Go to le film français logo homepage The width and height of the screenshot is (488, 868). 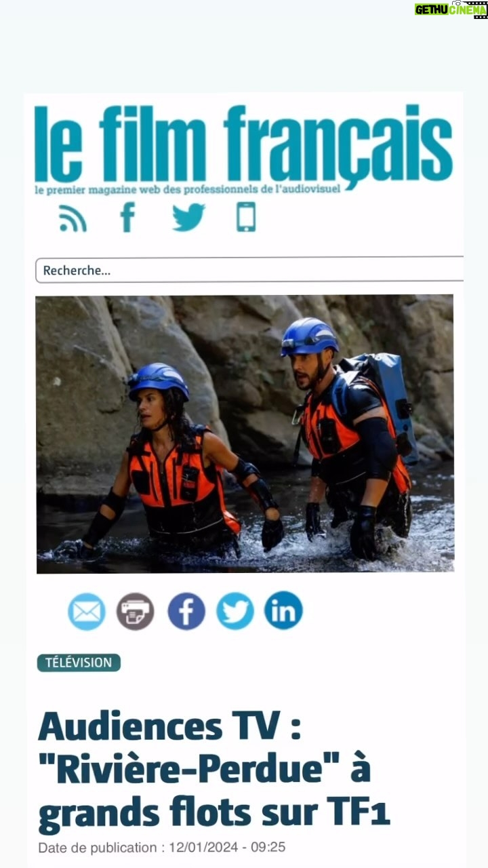point(243,144)
